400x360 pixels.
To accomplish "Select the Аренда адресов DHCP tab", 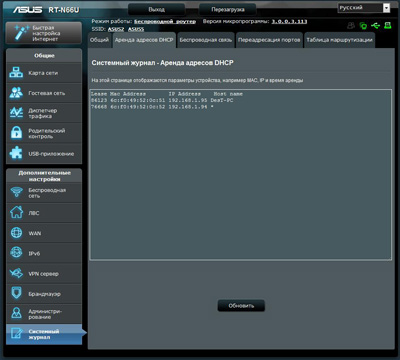I will click(x=144, y=40).
